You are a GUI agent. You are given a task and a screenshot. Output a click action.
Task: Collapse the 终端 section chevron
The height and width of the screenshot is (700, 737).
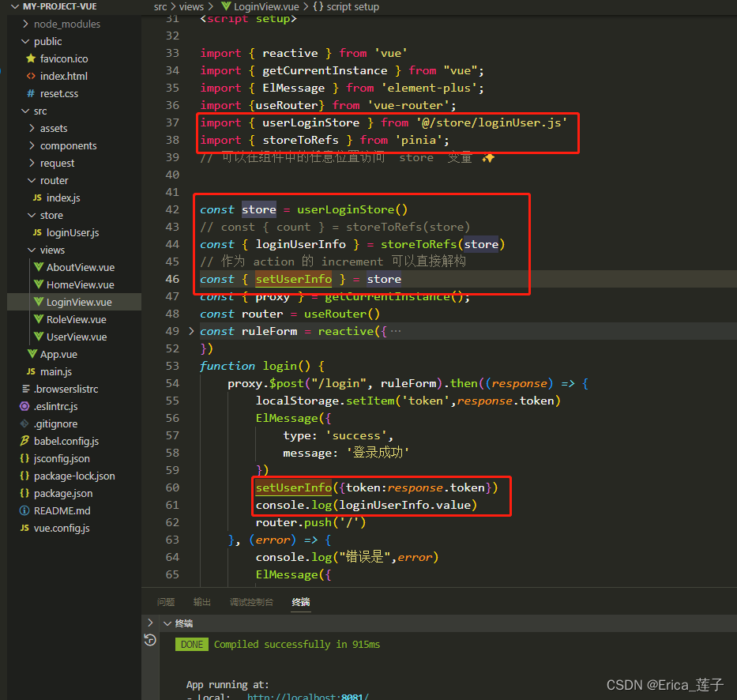(x=167, y=623)
